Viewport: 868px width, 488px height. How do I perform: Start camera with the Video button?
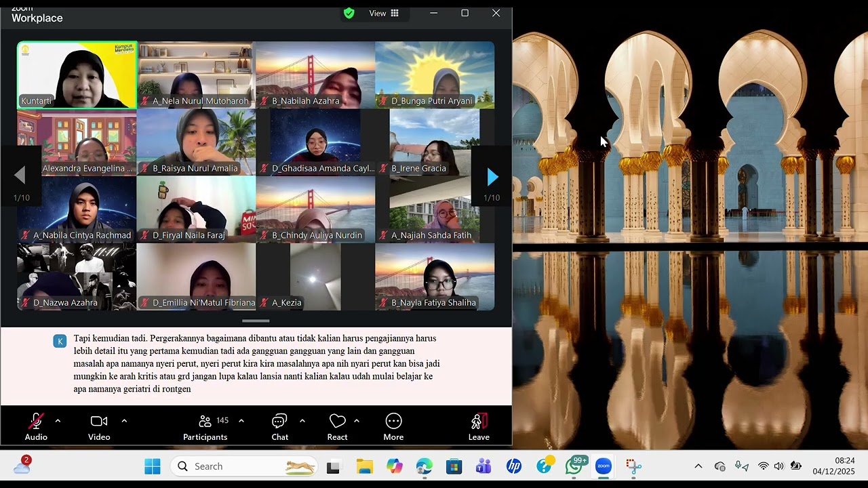pyautogui.click(x=99, y=427)
